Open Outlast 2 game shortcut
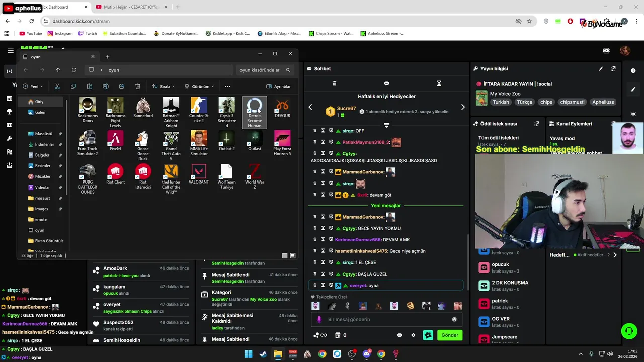This screenshot has height=362, width=644. pyautogui.click(x=226, y=141)
